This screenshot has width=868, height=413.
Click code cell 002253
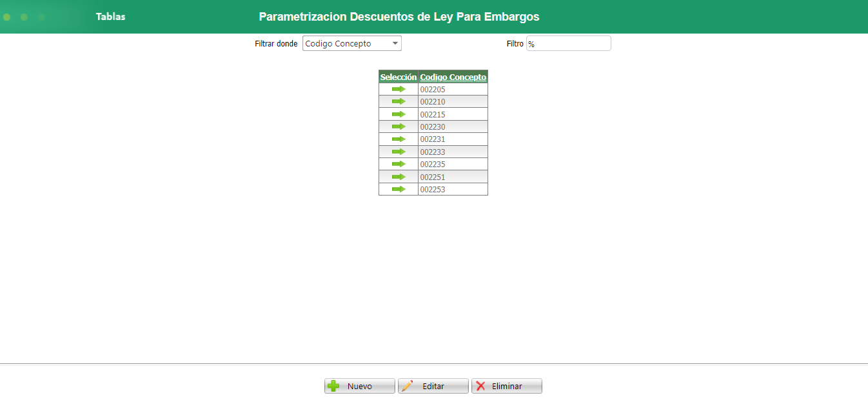coord(453,189)
